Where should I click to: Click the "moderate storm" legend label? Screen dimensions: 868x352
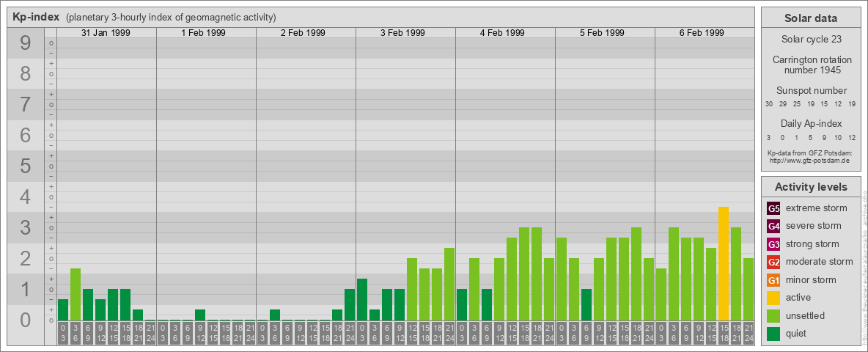tap(820, 262)
